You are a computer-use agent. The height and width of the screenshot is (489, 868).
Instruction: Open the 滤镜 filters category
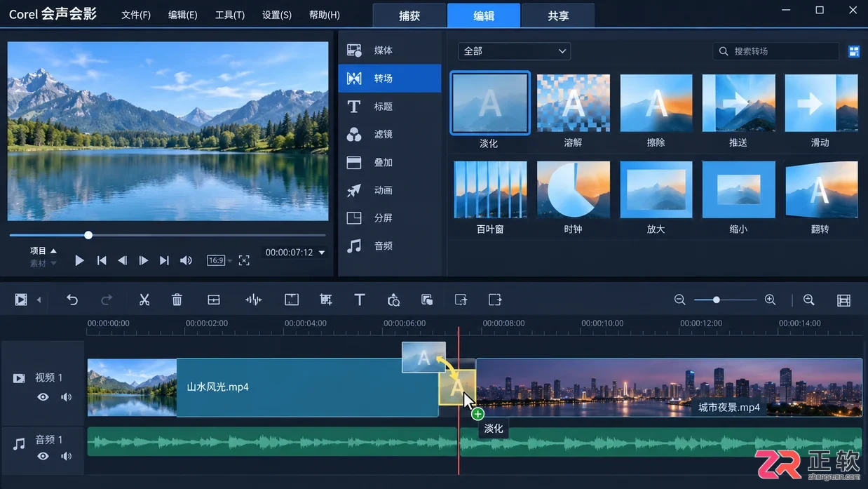390,134
